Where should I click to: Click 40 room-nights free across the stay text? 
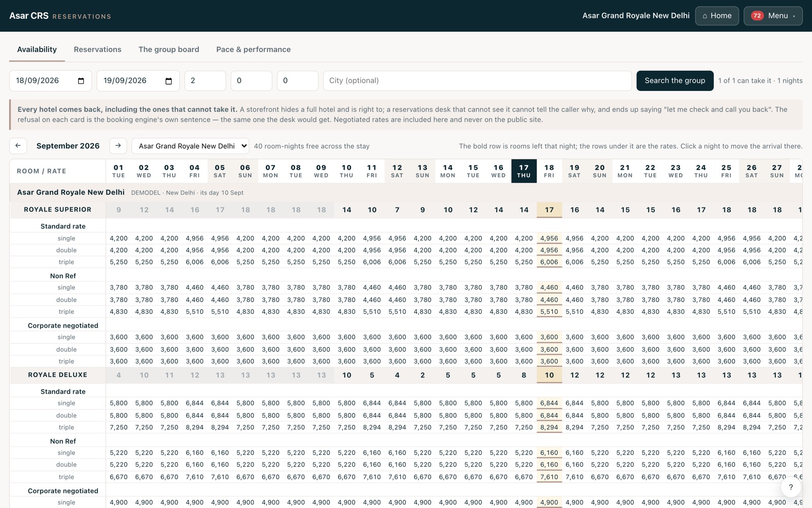tap(312, 146)
